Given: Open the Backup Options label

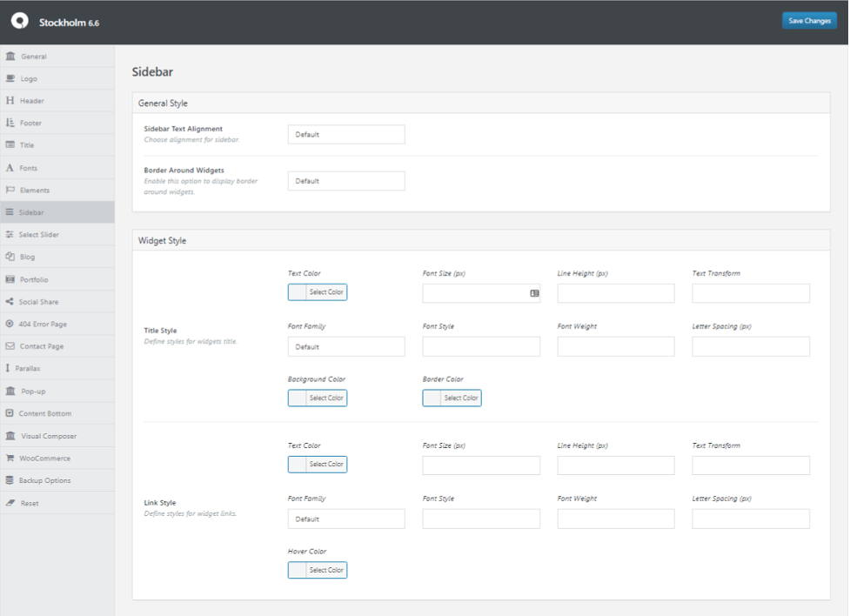Looking at the screenshot, I should 44,480.
